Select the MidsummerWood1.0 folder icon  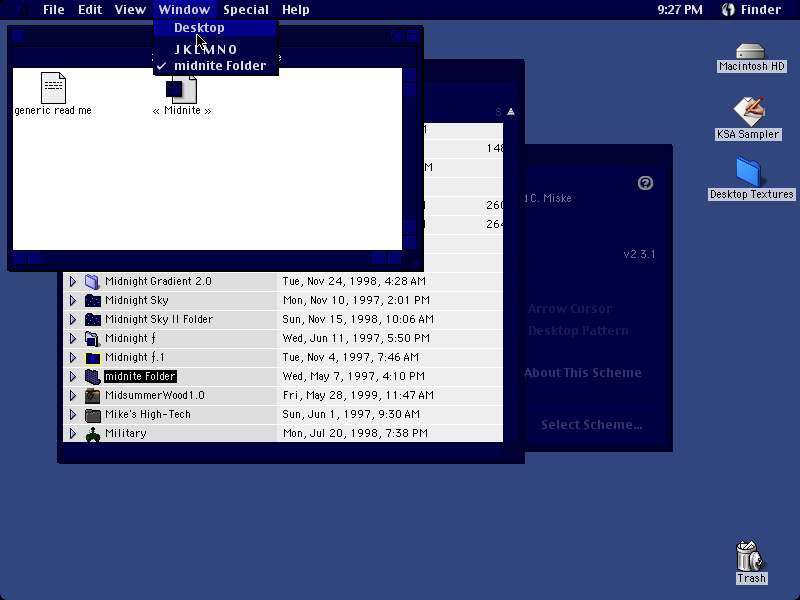coord(92,395)
